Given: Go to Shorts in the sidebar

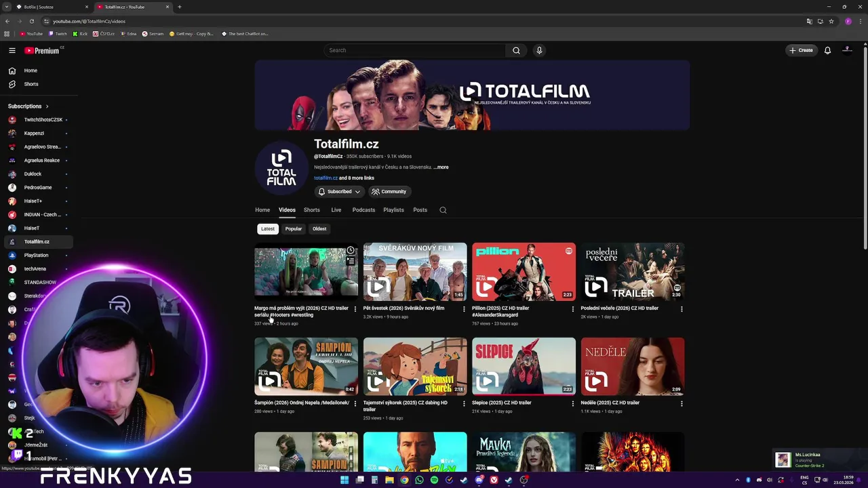Looking at the screenshot, I should (37, 84).
